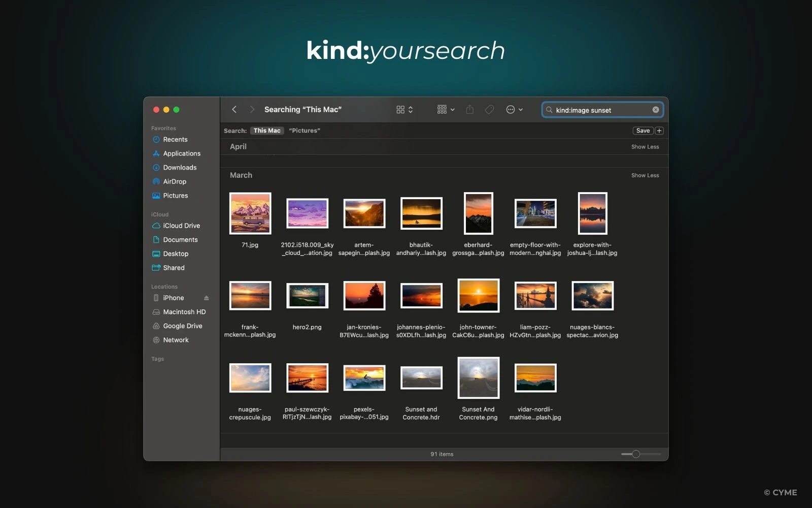Close the Finder window with red button

click(156, 110)
